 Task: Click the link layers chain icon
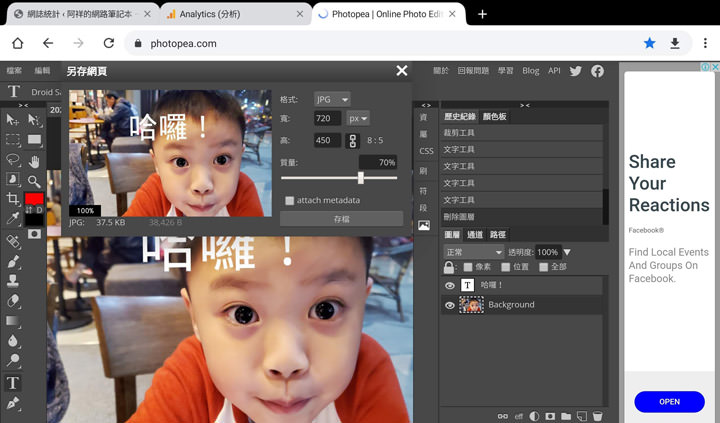click(x=503, y=417)
